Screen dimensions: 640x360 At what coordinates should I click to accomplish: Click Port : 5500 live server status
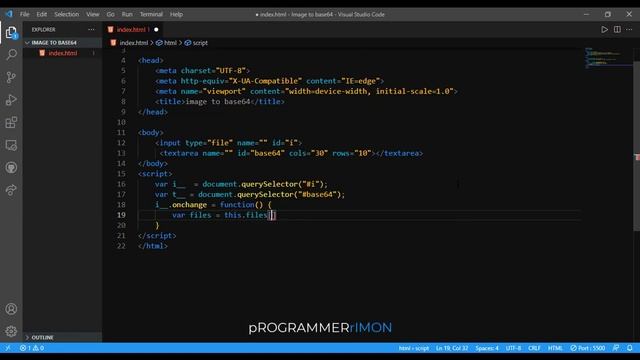(588, 348)
